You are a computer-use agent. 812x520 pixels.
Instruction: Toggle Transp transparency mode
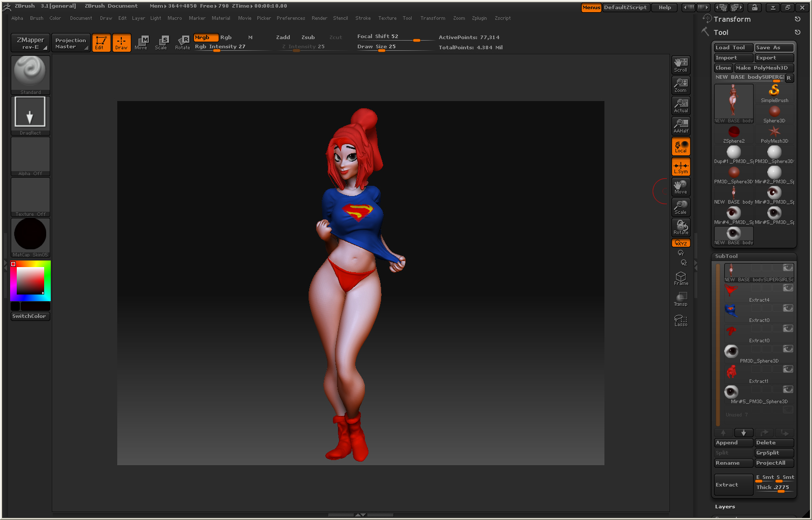click(681, 299)
